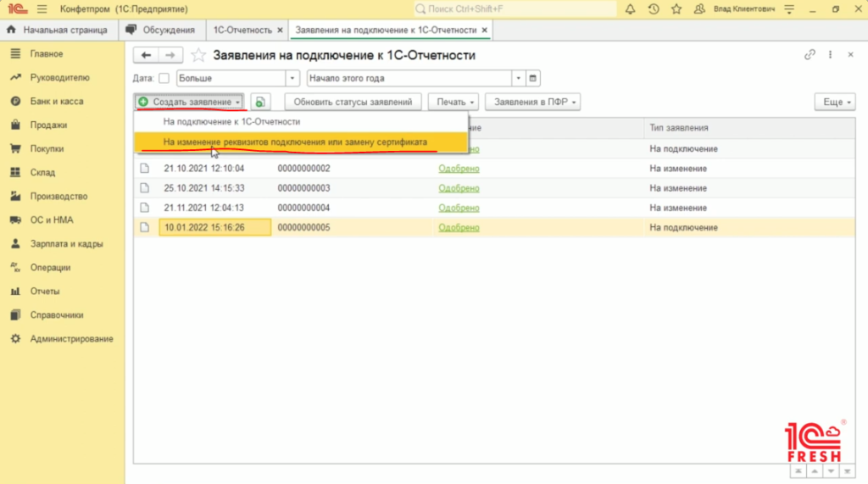Viewport: 868px width, 484px height.
Task: Close the form with X icon
Action: click(850, 54)
